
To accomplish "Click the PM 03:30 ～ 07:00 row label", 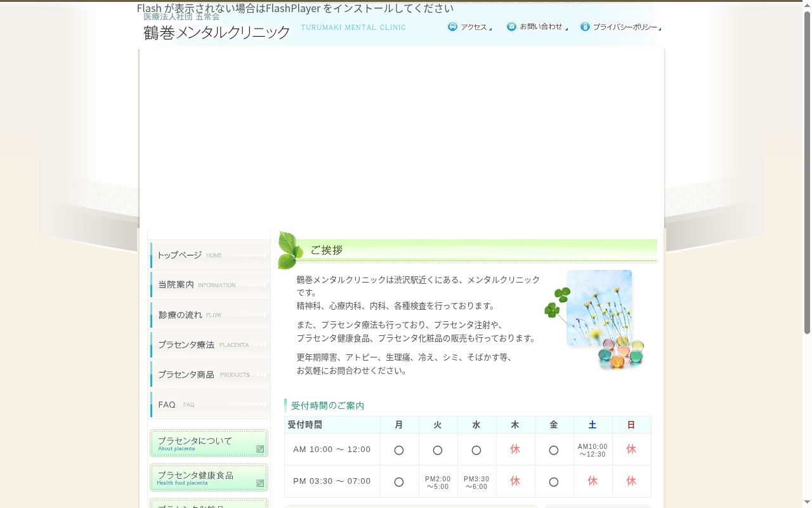I will pos(332,481).
